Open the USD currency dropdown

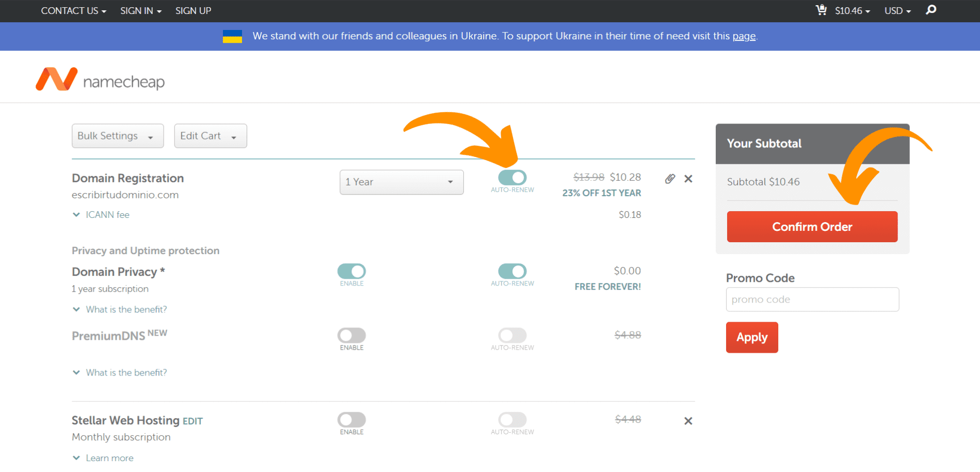point(897,11)
